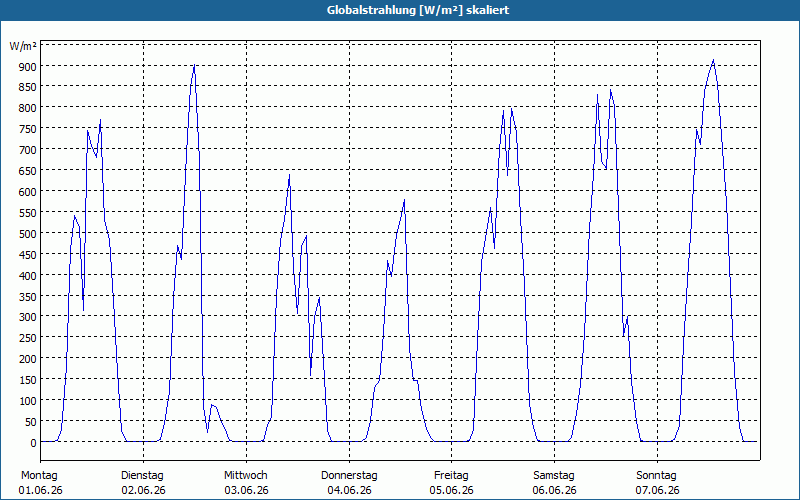
Task: Click the '400' y-axis value
Action: (x=28, y=276)
